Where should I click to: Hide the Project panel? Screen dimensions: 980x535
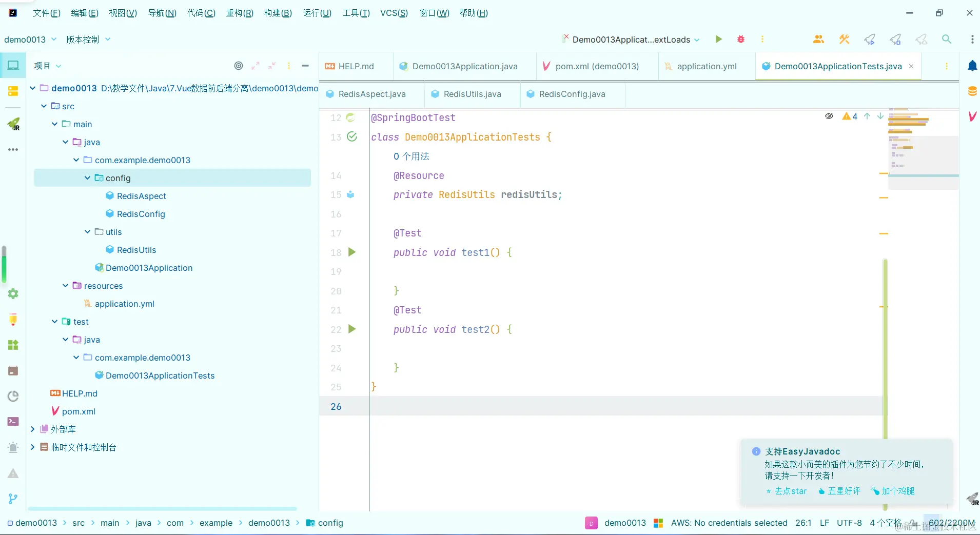click(305, 66)
